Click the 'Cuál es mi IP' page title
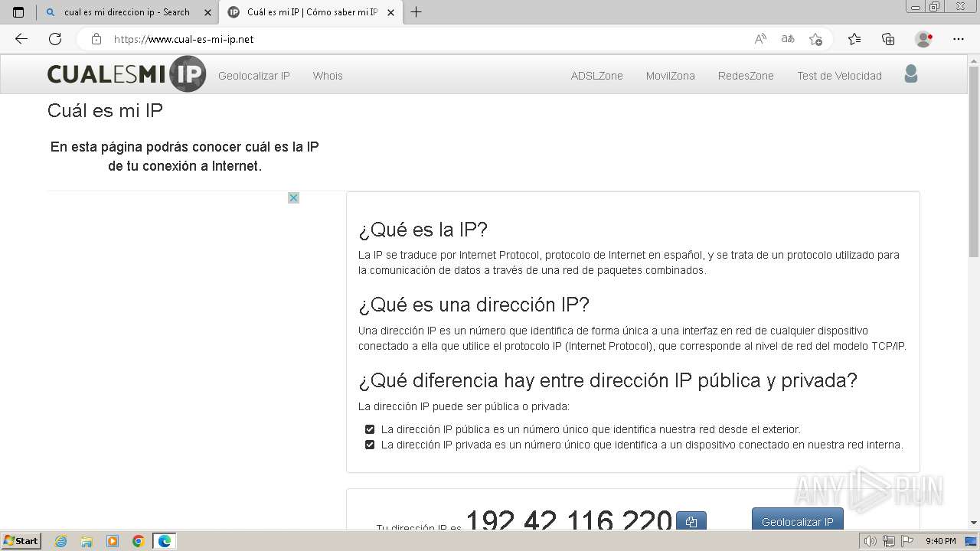 [105, 111]
